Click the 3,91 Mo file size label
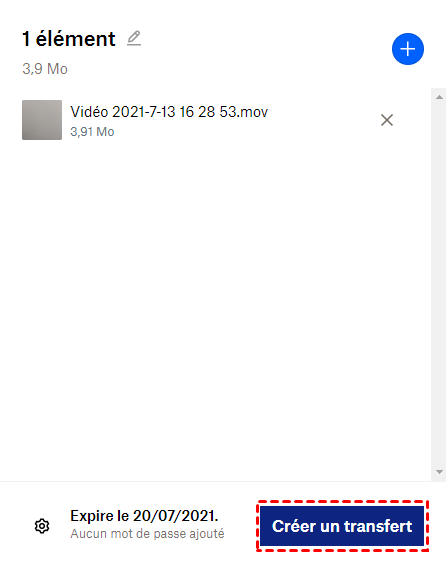 click(92, 132)
